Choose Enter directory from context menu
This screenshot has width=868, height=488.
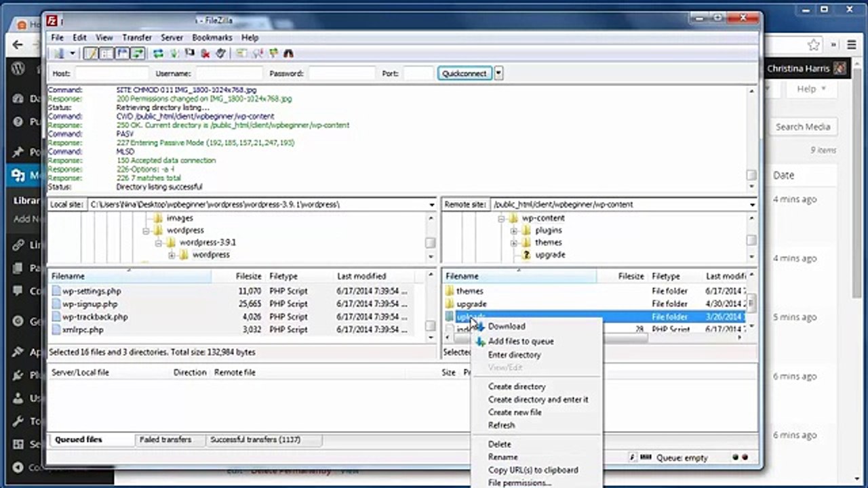coord(515,354)
